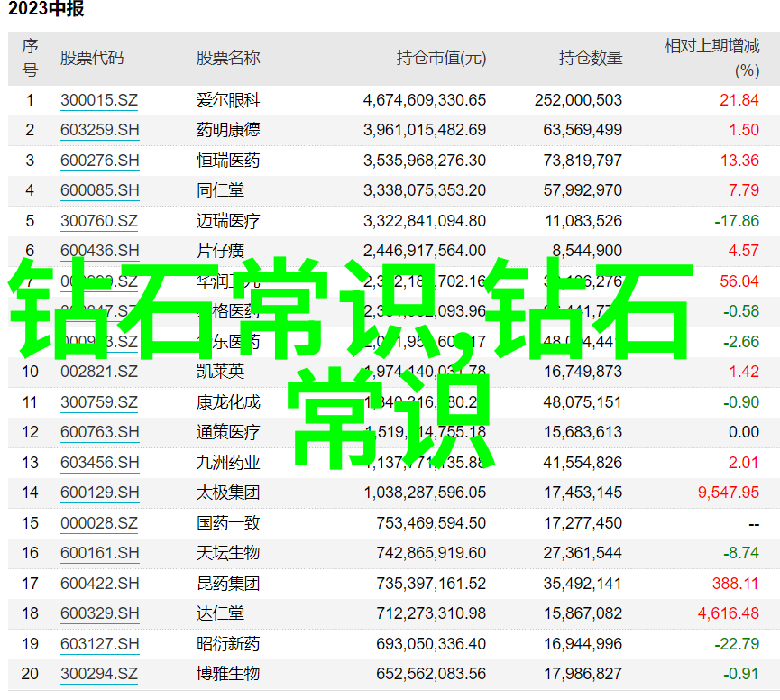Select the 2023中报 title text

click(46, 9)
